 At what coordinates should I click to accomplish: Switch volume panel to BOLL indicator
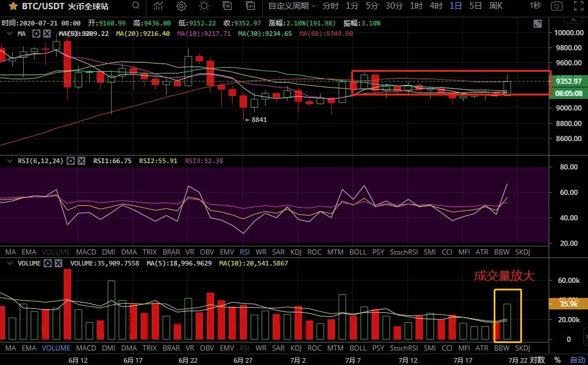point(358,348)
